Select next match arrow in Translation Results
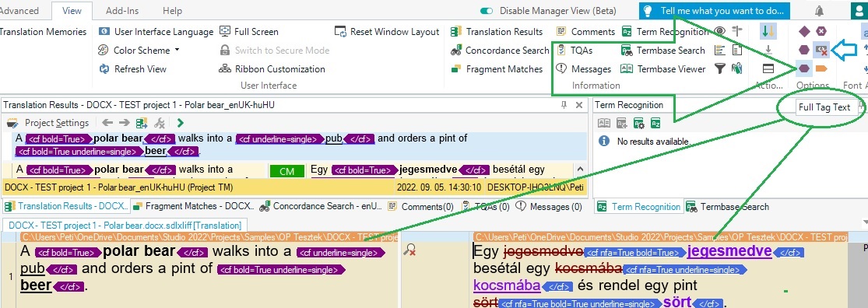This screenshot has width=868, height=308. [125, 123]
